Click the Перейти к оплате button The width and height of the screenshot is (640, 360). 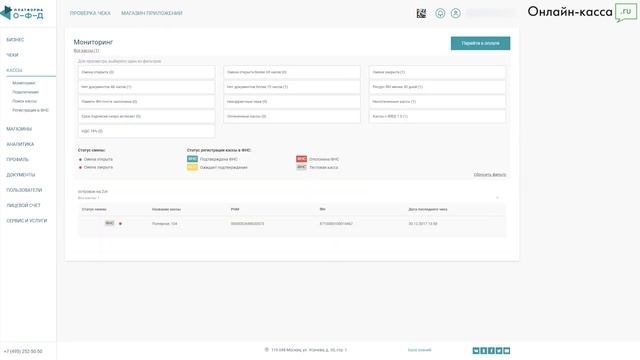point(480,43)
